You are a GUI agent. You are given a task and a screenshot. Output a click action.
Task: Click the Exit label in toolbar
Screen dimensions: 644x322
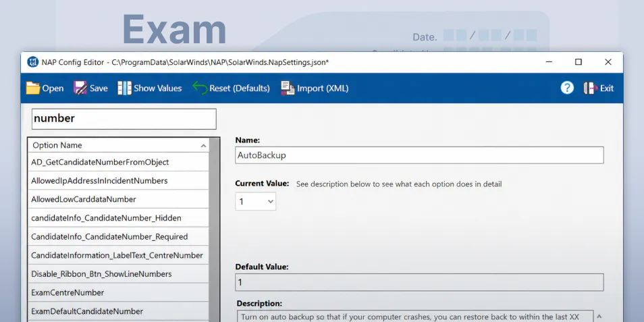(607, 88)
